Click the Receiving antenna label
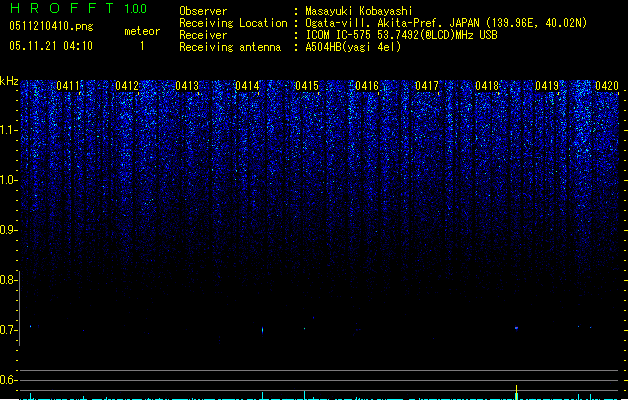Viewport: 629px width, 400px height. click(x=230, y=47)
